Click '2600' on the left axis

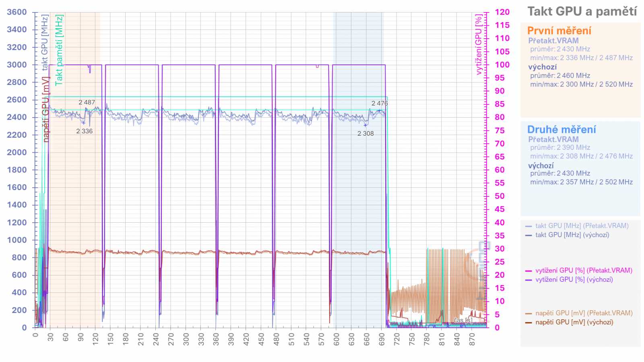point(17,99)
